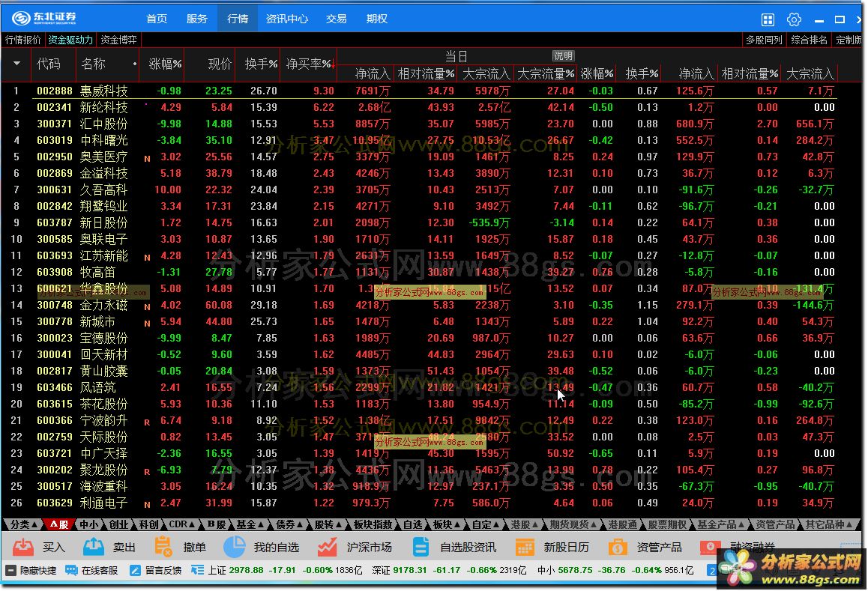
Task: Open 自选股资讯 document icon
Action: pos(421,547)
